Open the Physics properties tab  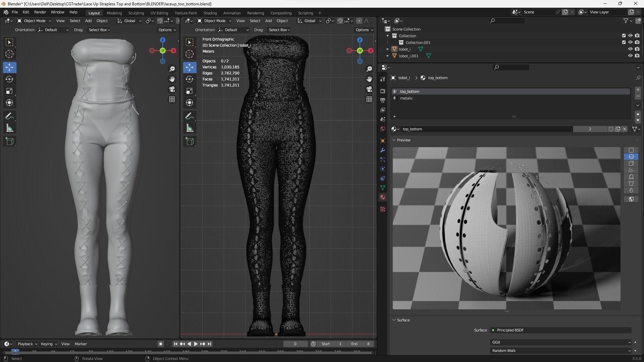pos(383,169)
